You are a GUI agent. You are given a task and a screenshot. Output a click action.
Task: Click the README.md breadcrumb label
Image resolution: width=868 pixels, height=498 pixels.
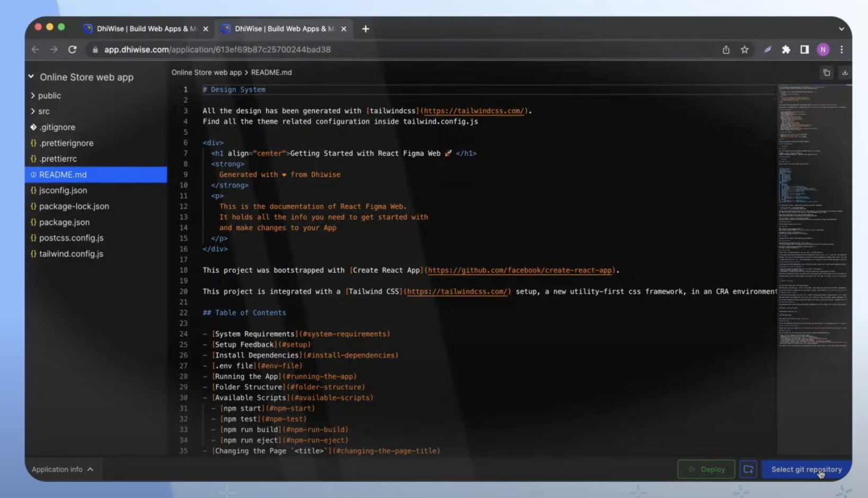pyautogui.click(x=271, y=73)
